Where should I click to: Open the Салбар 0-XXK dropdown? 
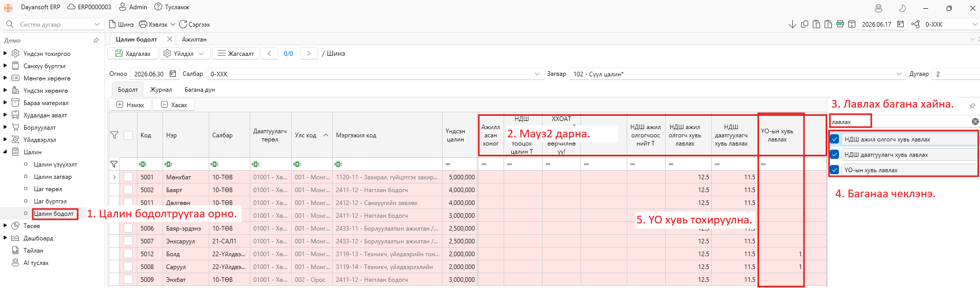pos(537,74)
